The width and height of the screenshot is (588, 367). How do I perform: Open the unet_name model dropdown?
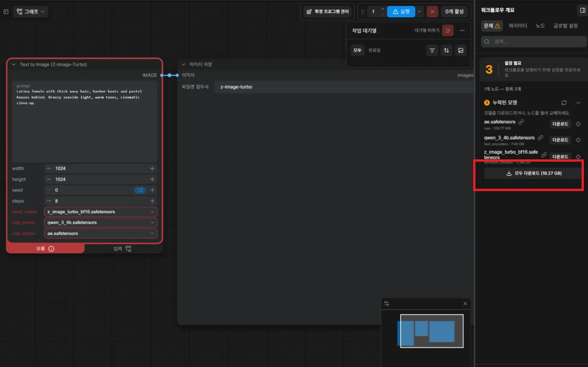[x=101, y=212]
